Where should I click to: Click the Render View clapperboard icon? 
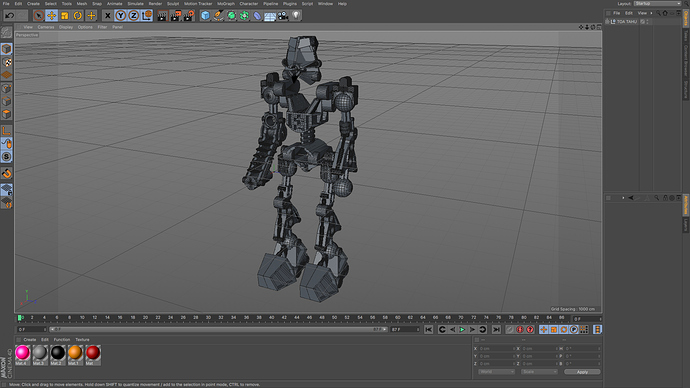[162, 16]
